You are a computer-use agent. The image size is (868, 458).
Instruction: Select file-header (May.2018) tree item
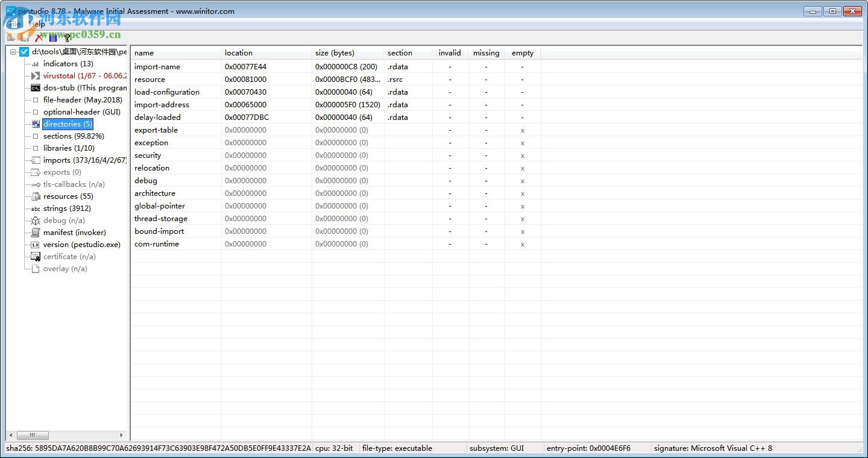pos(83,100)
